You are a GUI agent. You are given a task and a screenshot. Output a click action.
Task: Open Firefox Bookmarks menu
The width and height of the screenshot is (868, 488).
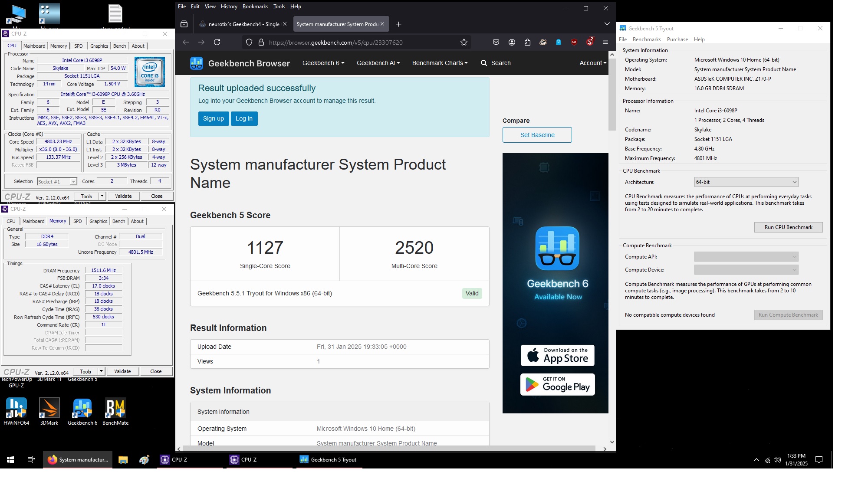255,7
